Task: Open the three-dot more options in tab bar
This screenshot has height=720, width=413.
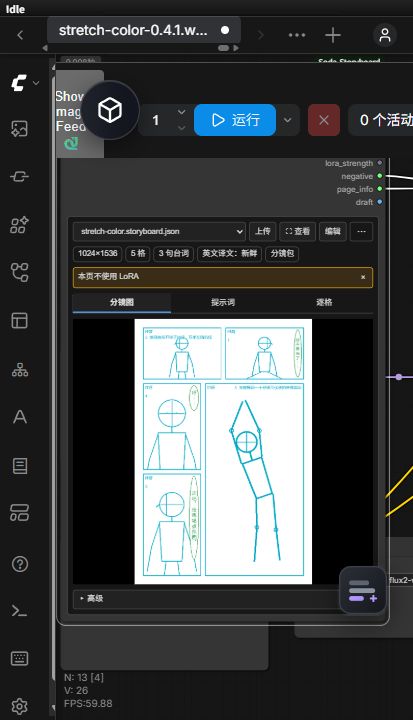Action: point(297,35)
